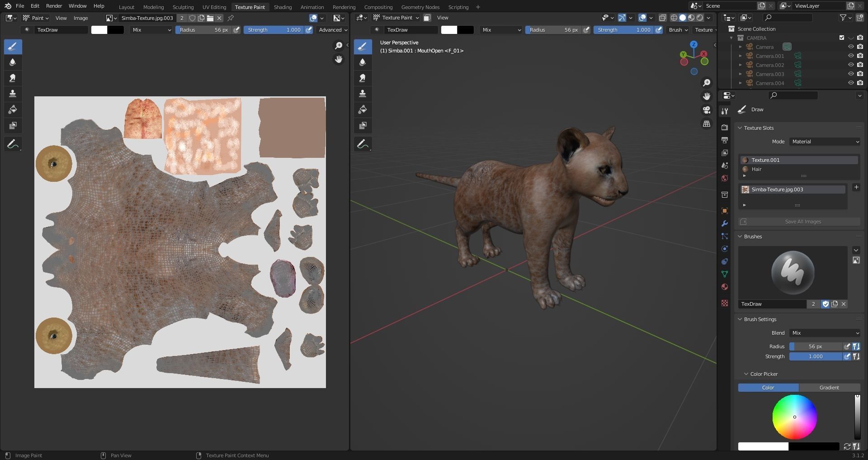Select the Draw brush tool in image editor
Viewport: 868px width, 460px height.
tap(13, 47)
